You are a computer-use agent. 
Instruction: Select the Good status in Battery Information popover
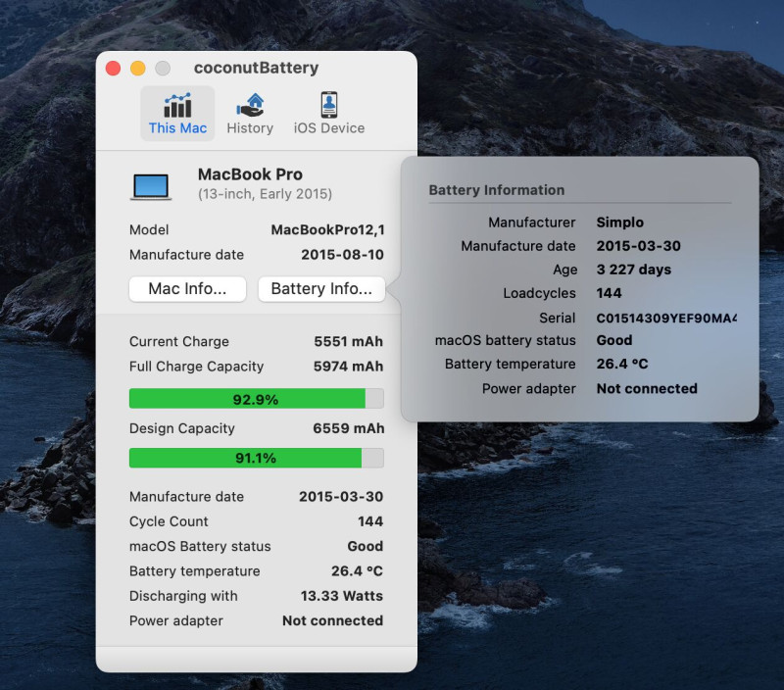pyautogui.click(x=614, y=340)
